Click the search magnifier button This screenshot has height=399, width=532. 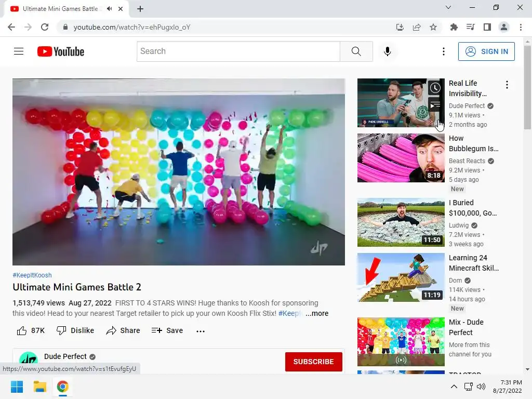click(x=356, y=51)
